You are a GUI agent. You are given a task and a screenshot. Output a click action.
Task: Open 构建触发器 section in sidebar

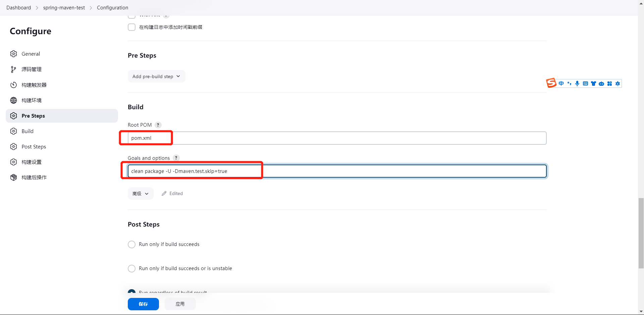[62, 85]
